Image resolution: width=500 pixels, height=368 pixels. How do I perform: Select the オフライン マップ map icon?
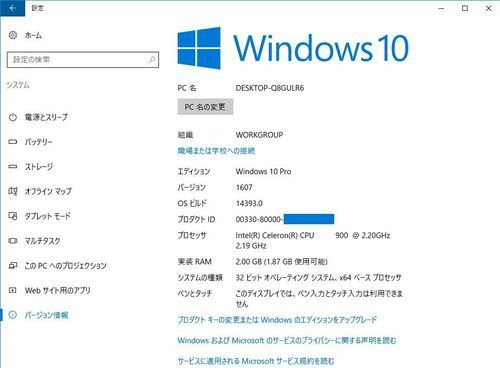13,191
